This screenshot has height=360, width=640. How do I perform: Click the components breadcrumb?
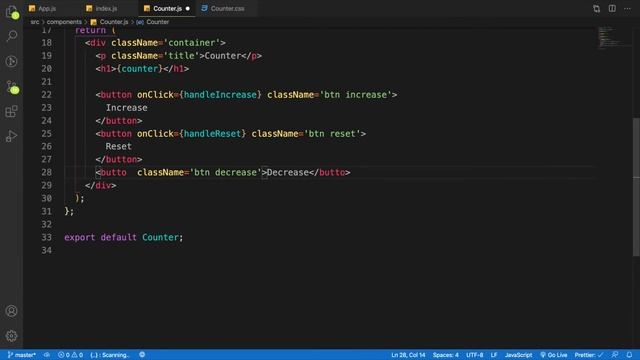pos(64,22)
